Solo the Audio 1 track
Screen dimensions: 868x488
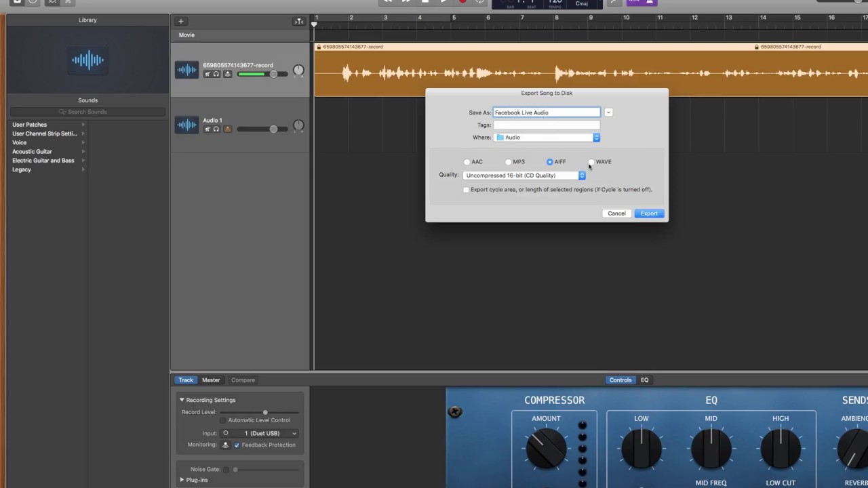click(216, 129)
